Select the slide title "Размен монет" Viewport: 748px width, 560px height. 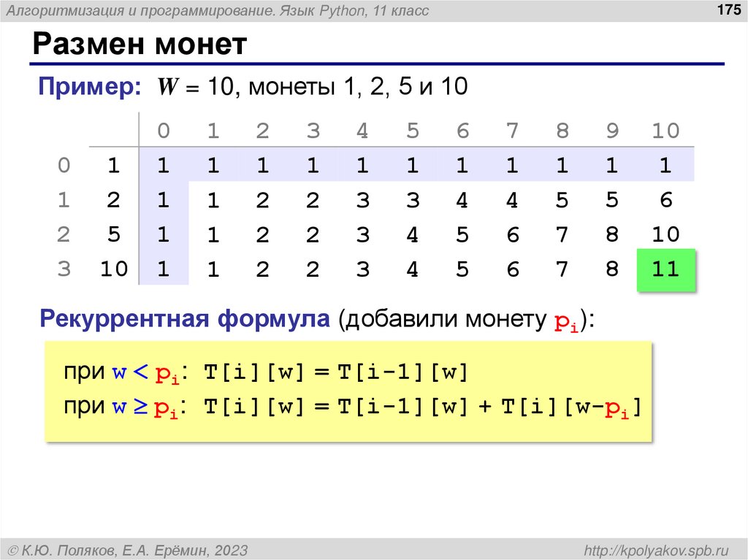click(x=140, y=44)
